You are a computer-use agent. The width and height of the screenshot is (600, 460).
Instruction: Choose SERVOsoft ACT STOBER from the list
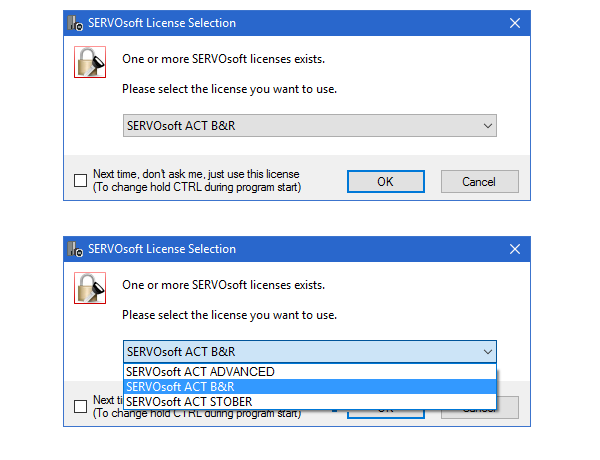(x=189, y=402)
